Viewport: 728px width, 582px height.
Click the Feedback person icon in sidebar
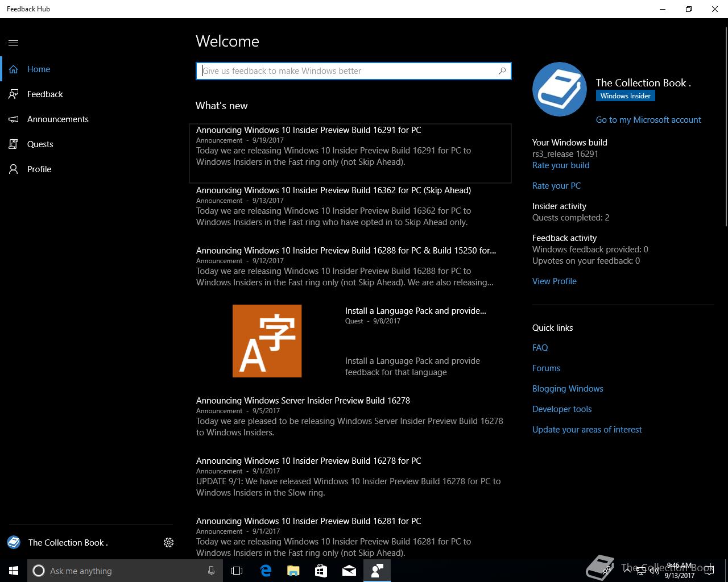coord(14,94)
